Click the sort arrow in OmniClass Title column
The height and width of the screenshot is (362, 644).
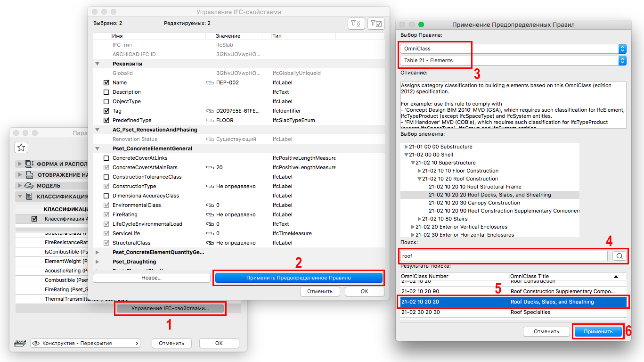[616, 276]
